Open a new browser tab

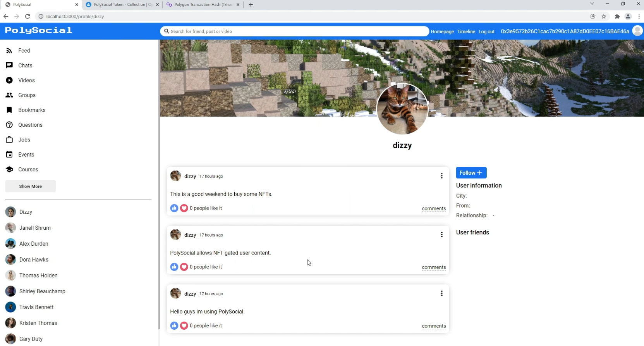(251, 5)
